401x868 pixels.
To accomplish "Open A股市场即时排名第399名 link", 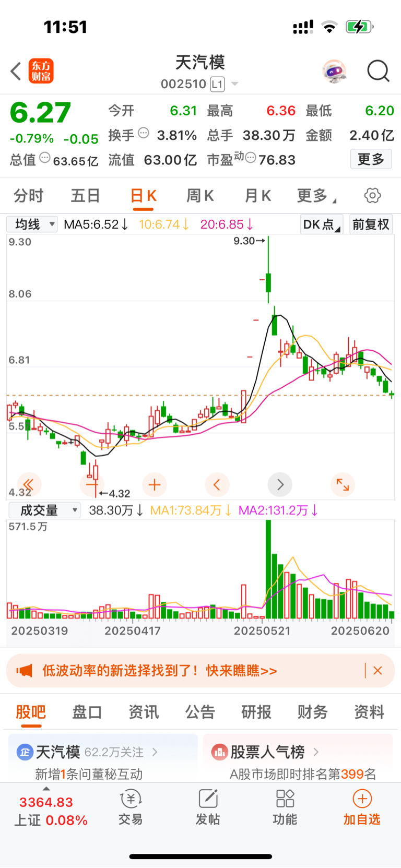I will [303, 774].
